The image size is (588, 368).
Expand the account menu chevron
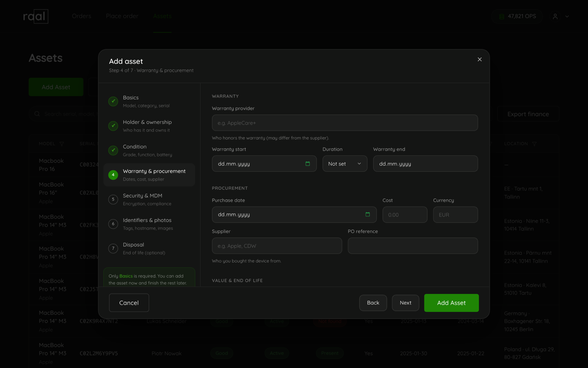[x=567, y=16]
